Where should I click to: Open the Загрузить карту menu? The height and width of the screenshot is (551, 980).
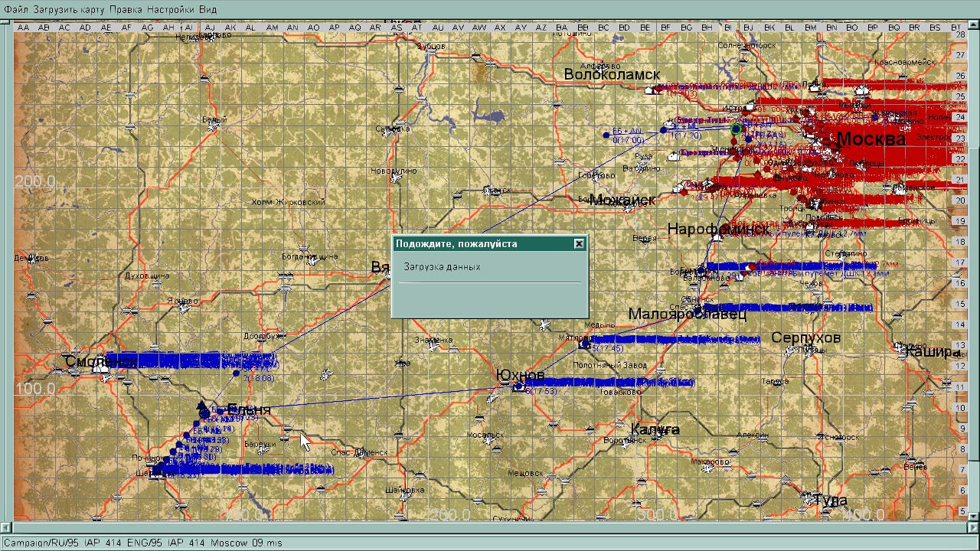(x=69, y=9)
